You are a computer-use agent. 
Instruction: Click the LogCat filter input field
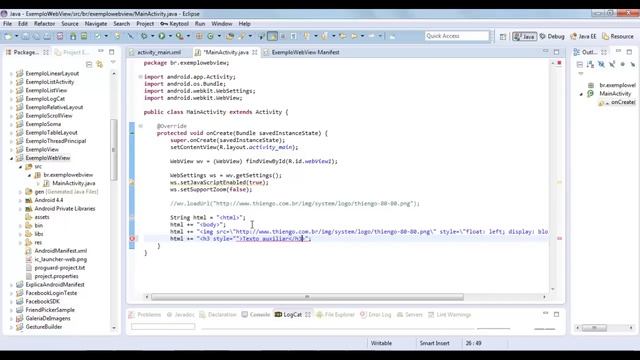[163, 326]
